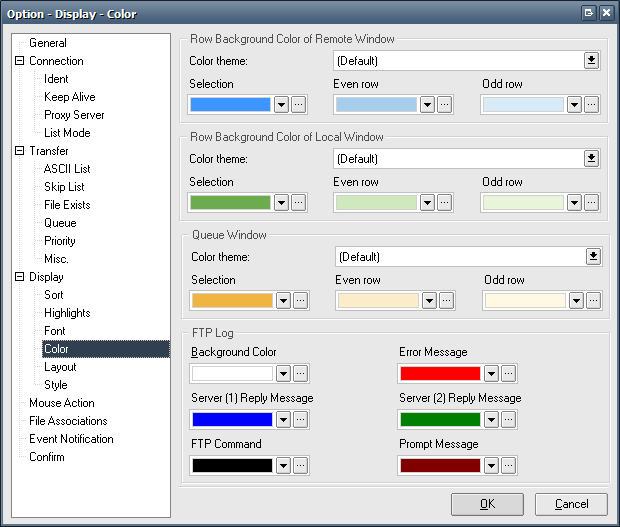Collapse the Display tree node
The width and height of the screenshot is (620, 527).
coord(19,277)
